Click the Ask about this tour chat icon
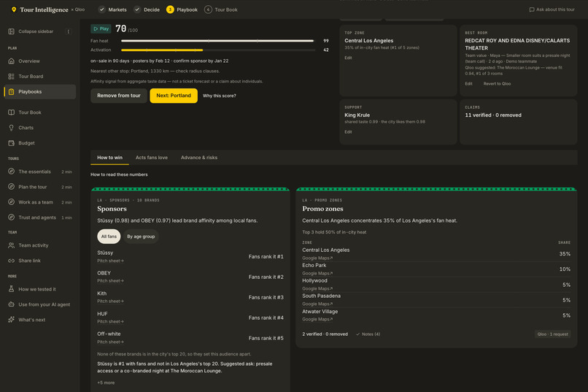This screenshot has width=588, height=392. [x=532, y=9]
